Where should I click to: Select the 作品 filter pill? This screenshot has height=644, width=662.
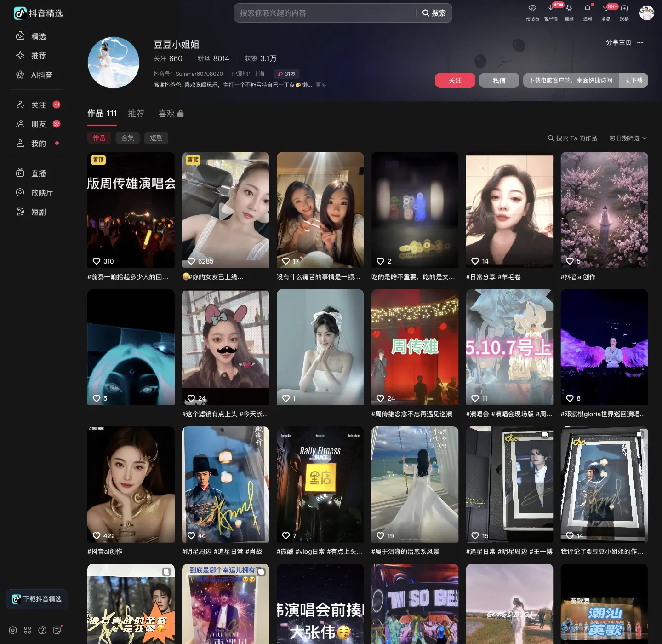pyautogui.click(x=99, y=138)
